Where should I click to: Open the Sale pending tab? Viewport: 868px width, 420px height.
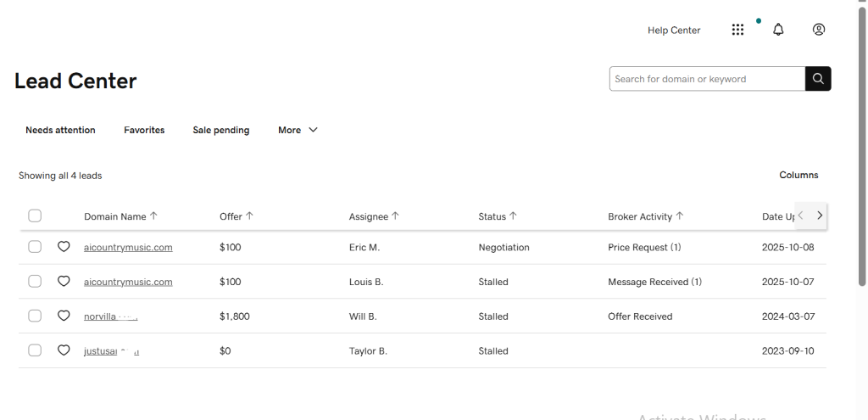221,130
